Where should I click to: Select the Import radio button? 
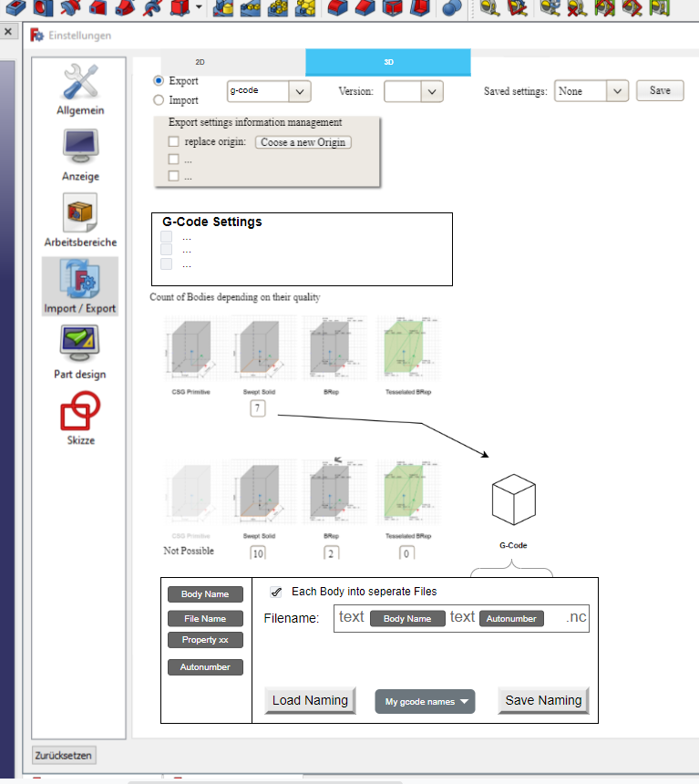pyautogui.click(x=159, y=100)
